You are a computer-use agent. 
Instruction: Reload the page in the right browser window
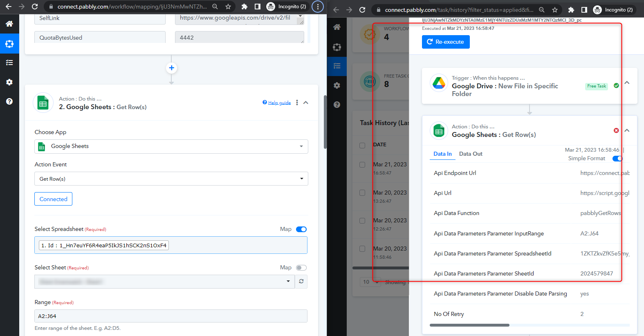tap(362, 10)
